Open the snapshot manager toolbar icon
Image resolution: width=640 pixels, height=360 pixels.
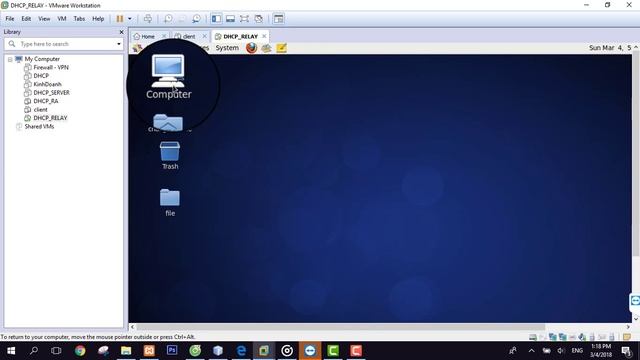click(x=196, y=19)
